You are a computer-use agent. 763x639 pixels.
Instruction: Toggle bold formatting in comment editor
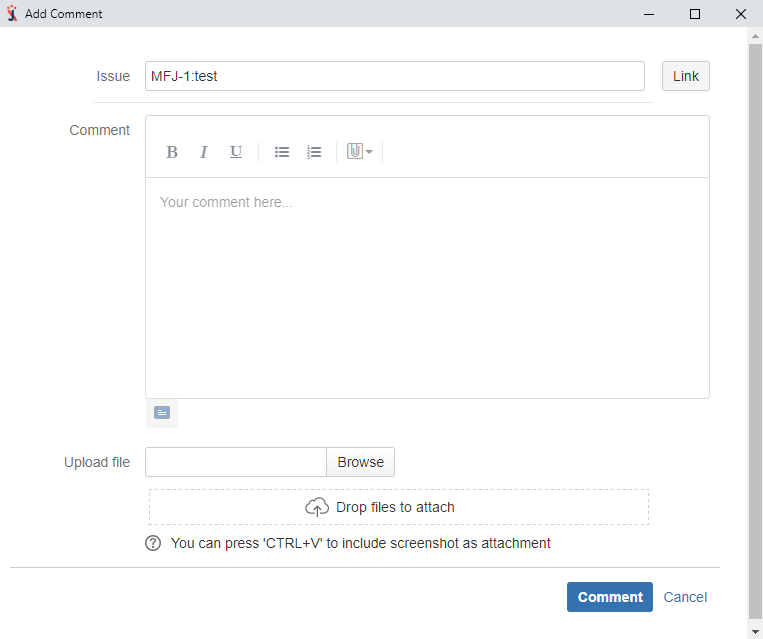click(x=172, y=152)
